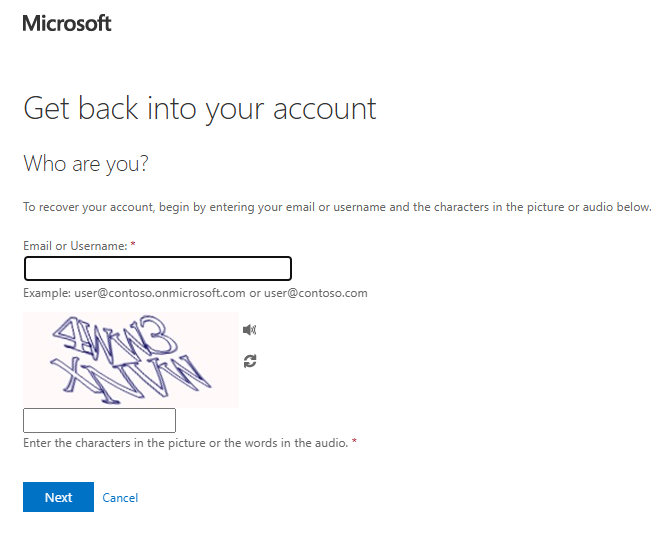Click the "Get back into your account" heading
Screen dimensions: 661x537
coord(199,109)
